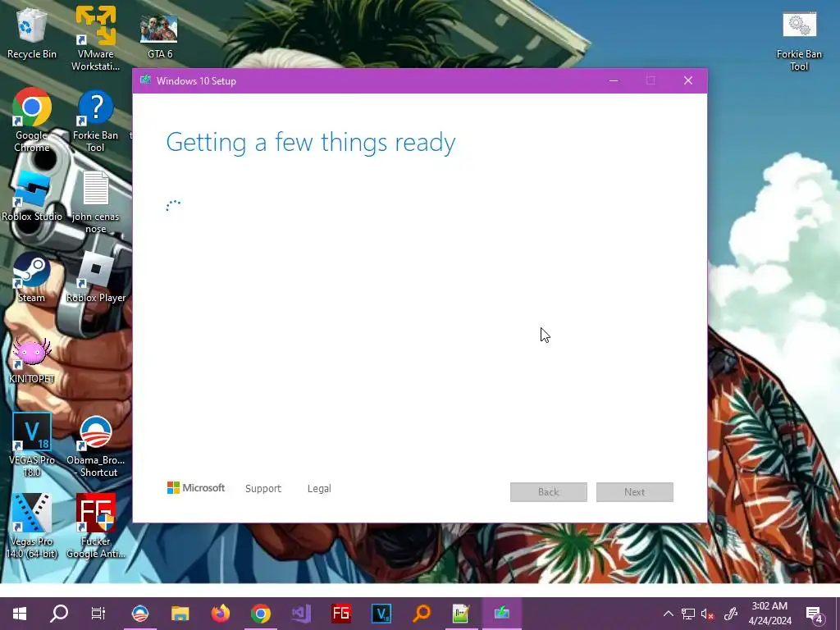Select the KINITOPET desktop shortcut

point(32,360)
